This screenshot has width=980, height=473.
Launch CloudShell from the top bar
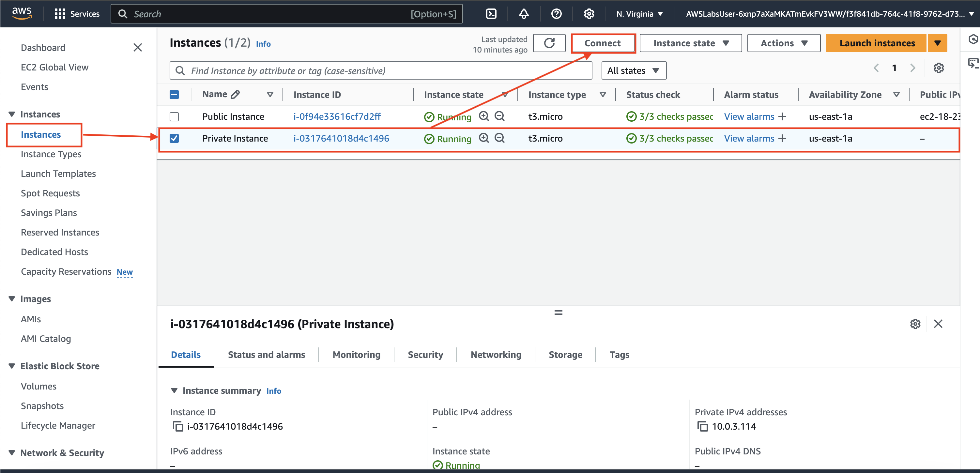(491, 14)
